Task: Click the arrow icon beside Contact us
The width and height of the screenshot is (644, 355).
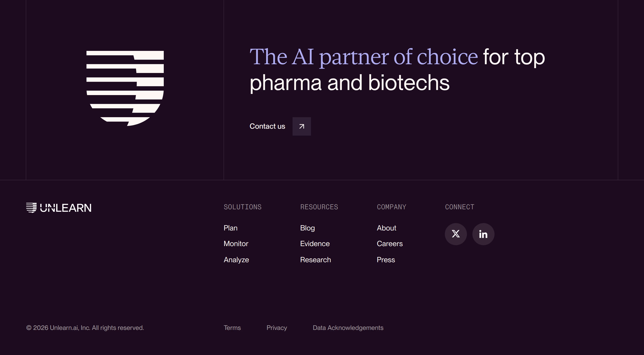Action: pos(302,126)
